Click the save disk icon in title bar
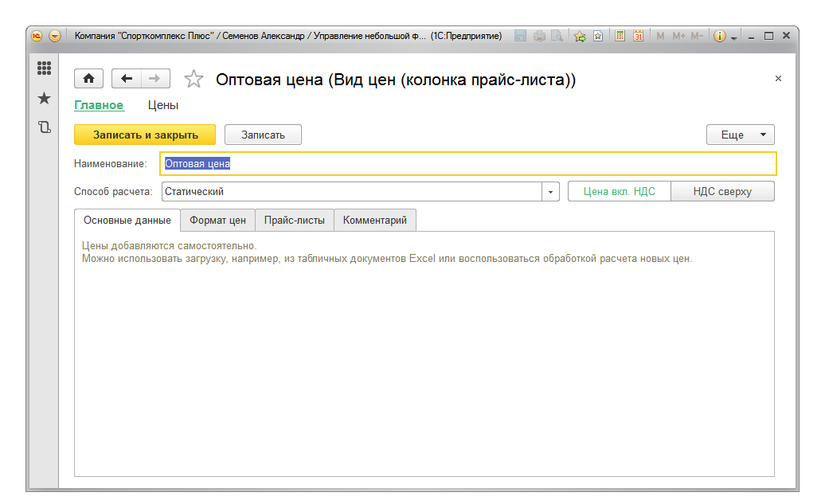Screen dimensions: 825x504 pyautogui.click(x=520, y=36)
